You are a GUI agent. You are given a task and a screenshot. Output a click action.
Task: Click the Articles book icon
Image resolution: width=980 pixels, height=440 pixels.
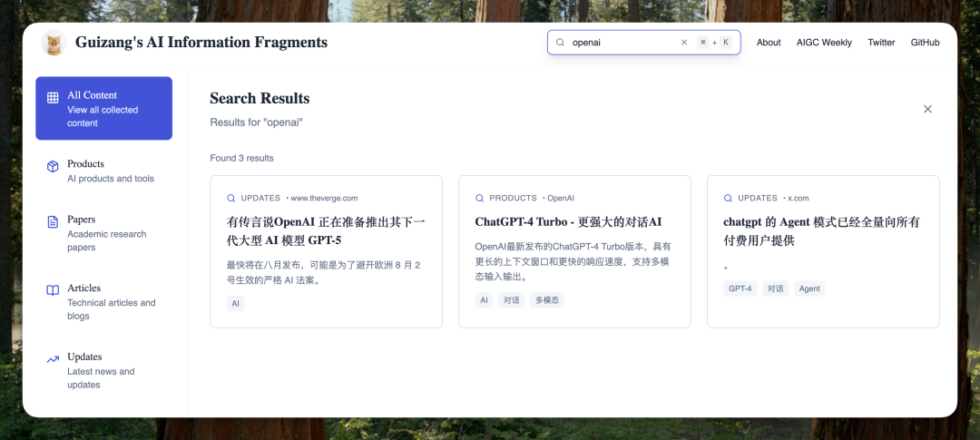tap(54, 290)
